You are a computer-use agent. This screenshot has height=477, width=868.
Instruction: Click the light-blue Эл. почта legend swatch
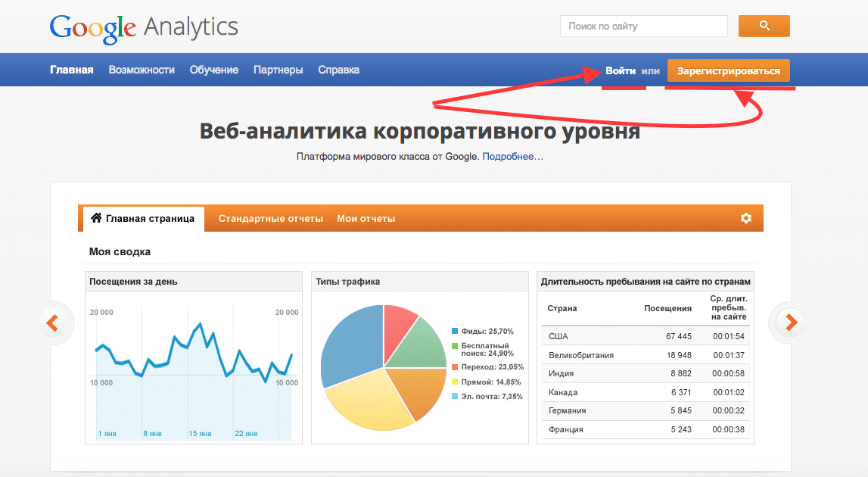(x=455, y=396)
